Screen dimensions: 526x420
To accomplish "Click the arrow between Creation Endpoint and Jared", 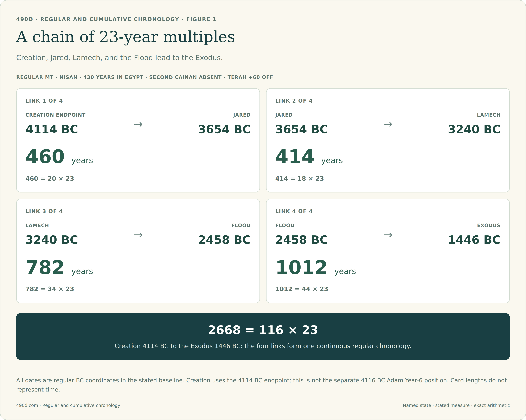I will [x=138, y=125].
